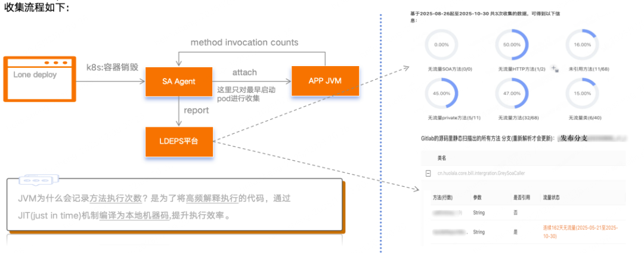This screenshot has height=253, width=644.
Task: Click the 0.00% 无流量SOA方法 donut chart
Action: coord(441,45)
